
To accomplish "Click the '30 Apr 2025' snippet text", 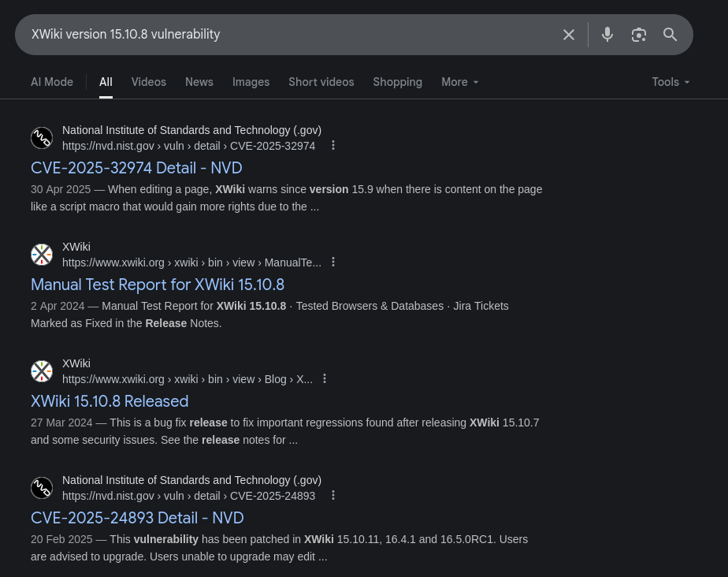I will [61, 189].
